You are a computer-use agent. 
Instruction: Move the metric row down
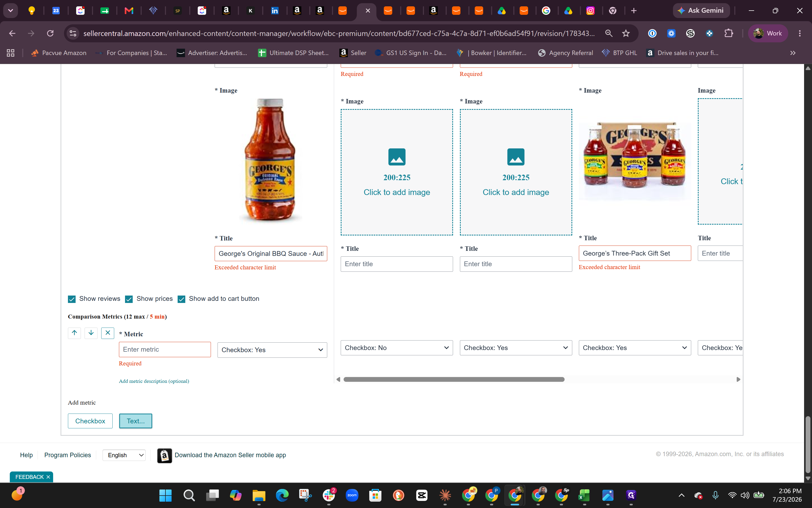pos(91,333)
